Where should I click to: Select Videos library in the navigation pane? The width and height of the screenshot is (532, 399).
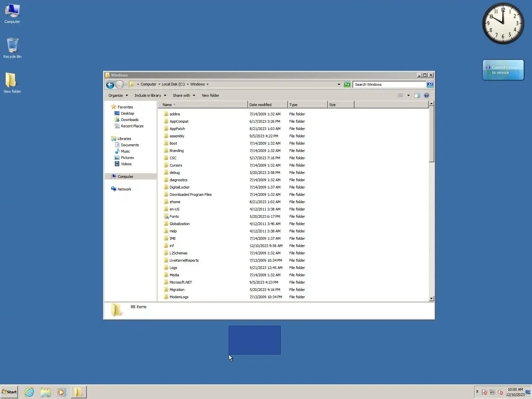coord(126,164)
